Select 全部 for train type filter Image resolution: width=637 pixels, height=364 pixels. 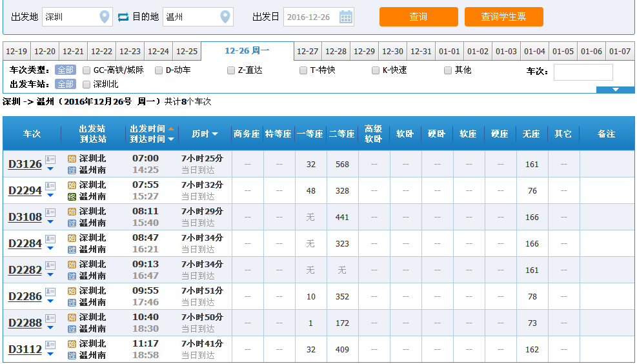65,70
